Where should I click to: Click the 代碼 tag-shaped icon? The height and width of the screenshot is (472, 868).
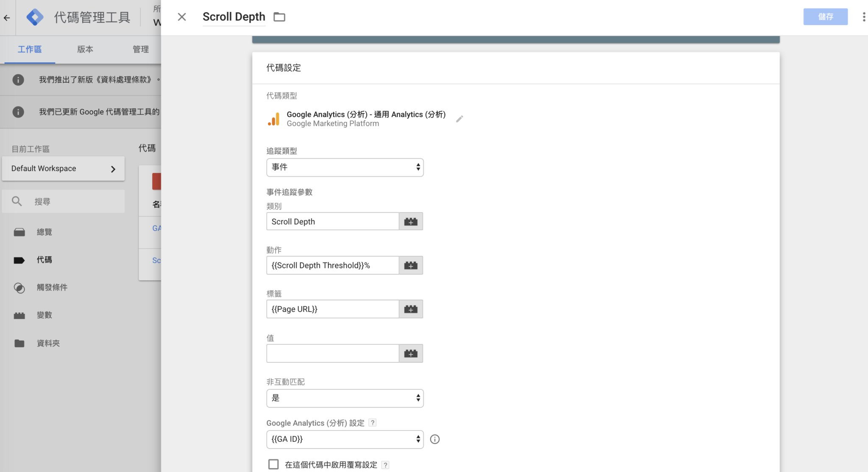pos(19,260)
